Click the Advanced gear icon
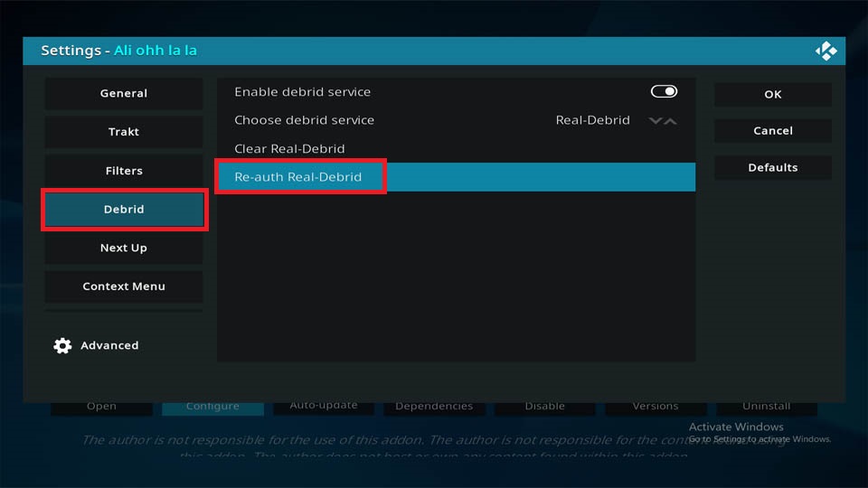The height and width of the screenshot is (488, 868). pos(62,345)
